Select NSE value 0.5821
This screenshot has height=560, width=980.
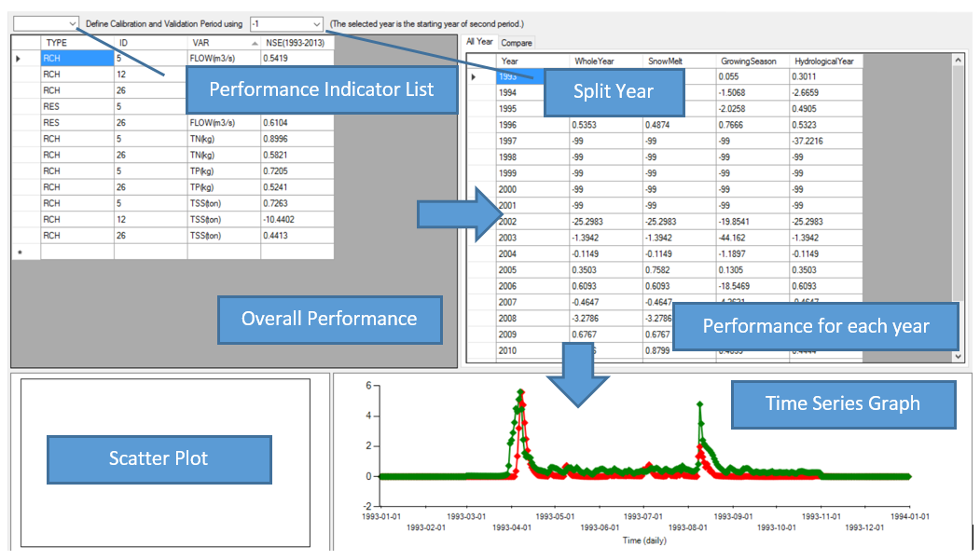coord(297,155)
